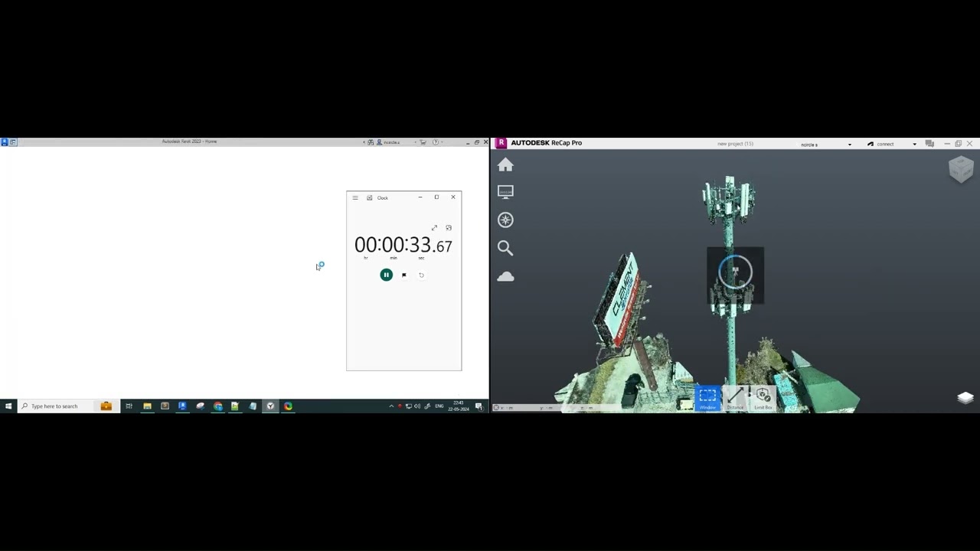Click the Clock app title label
The height and width of the screenshot is (551, 980).
(x=382, y=198)
